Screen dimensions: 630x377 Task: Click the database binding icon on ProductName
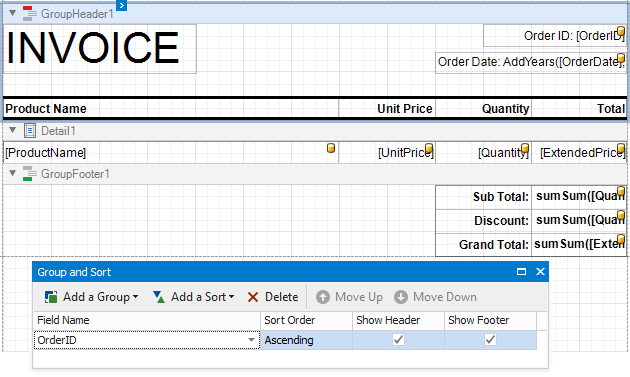[331, 148]
